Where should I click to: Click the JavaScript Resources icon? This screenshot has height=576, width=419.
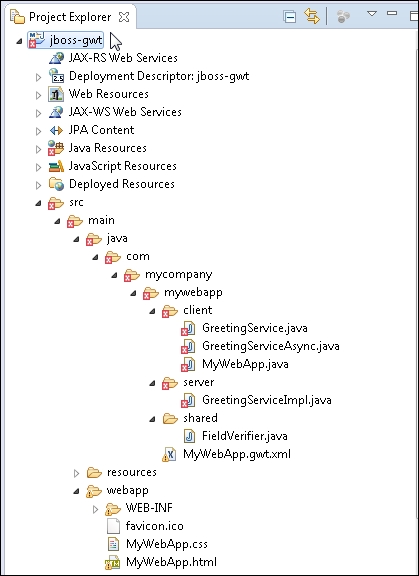coord(56,166)
